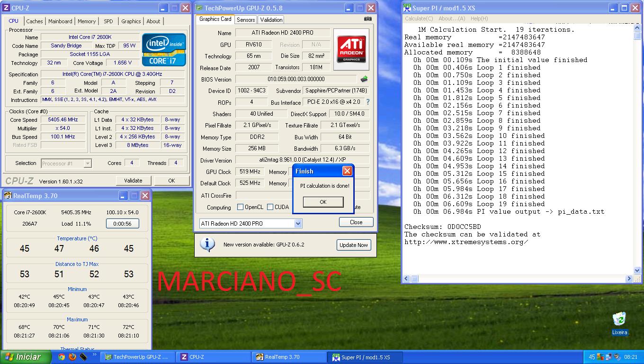Click the colored shield tray icon
The height and width of the screenshot is (364, 644).
pyautogui.click(x=600, y=357)
